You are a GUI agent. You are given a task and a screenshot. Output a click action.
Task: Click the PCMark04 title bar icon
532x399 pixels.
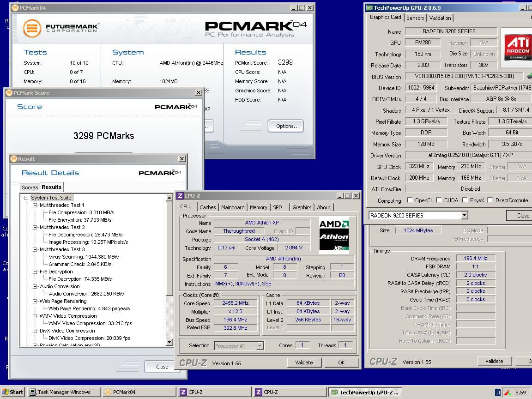(x=16, y=8)
